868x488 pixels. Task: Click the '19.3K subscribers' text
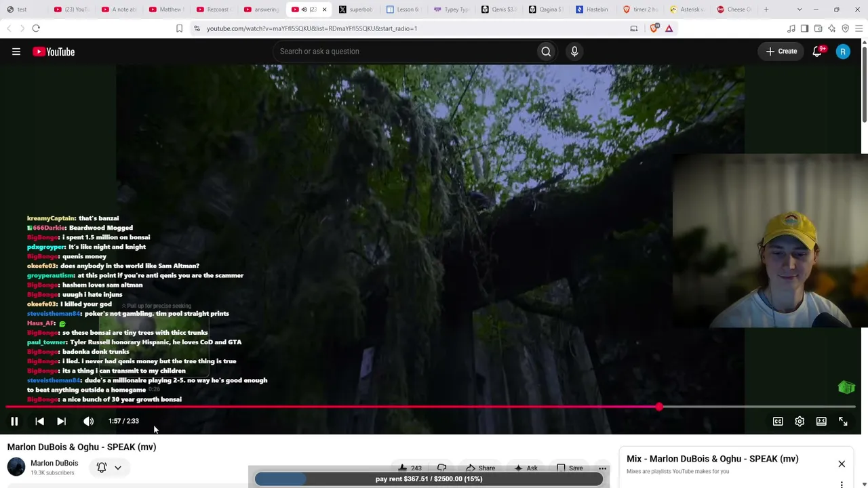(x=52, y=473)
